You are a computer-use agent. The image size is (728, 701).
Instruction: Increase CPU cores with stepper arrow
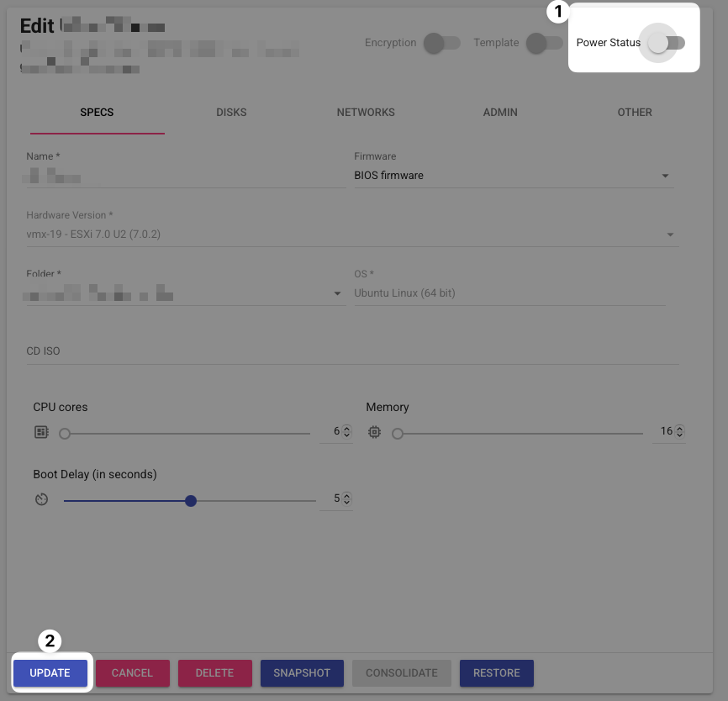click(x=346, y=429)
